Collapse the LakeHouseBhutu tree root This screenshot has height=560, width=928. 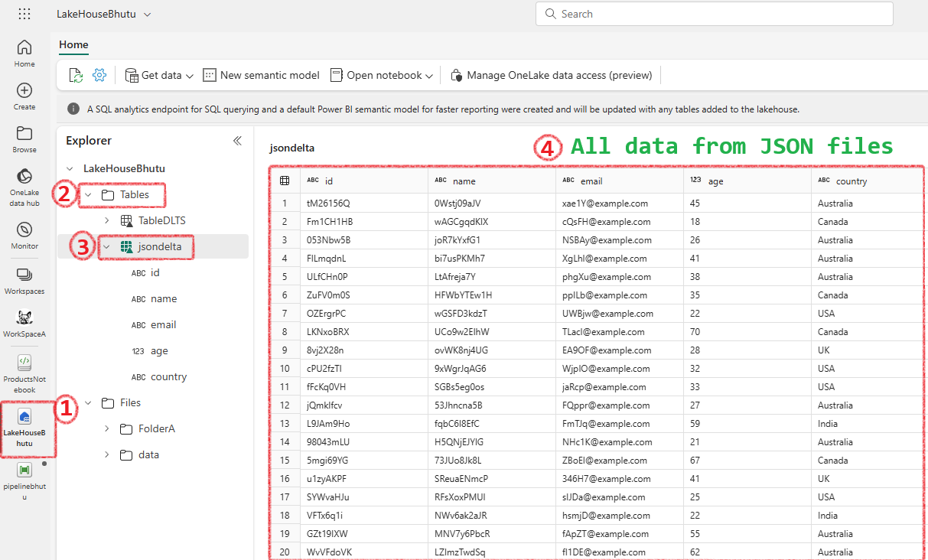[70, 168]
